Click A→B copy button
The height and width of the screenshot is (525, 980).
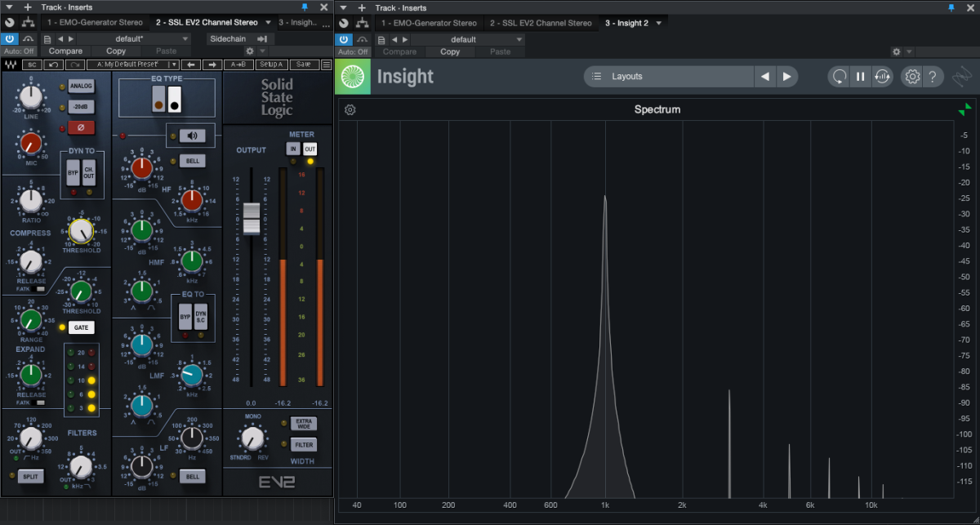pyautogui.click(x=238, y=65)
